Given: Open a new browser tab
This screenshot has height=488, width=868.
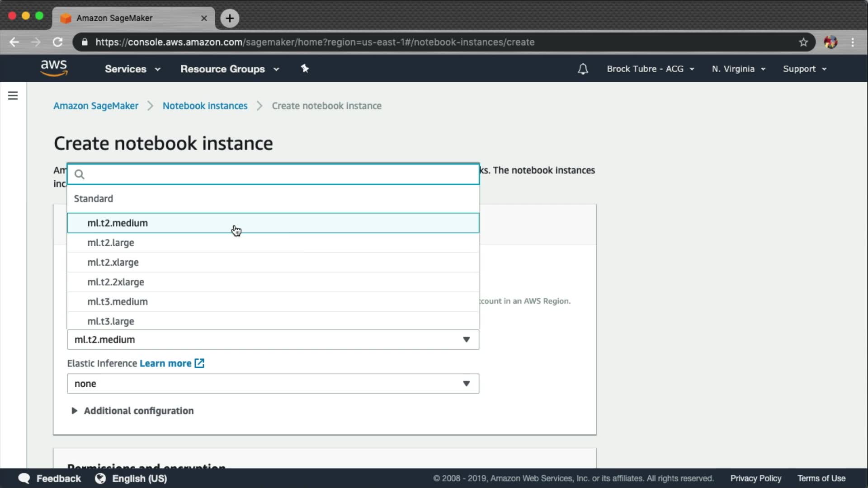Looking at the screenshot, I should click(230, 18).
